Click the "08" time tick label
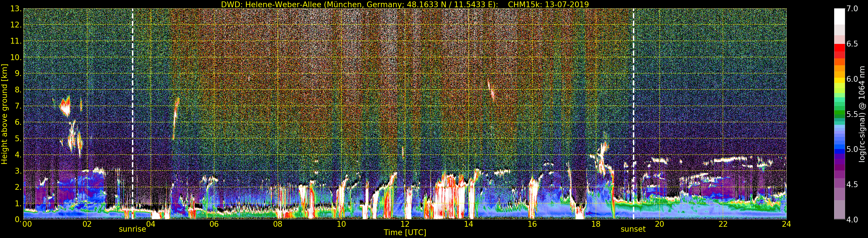Image resolution: width=868 pixels, height=238 pixels. pos(278,224)
